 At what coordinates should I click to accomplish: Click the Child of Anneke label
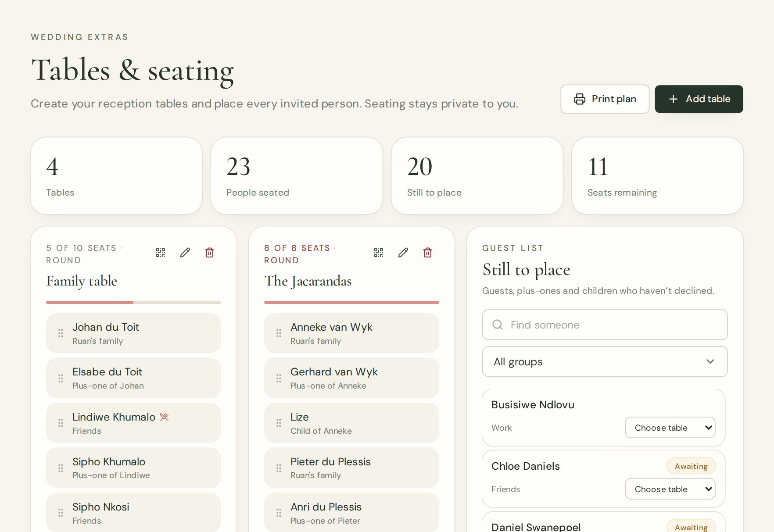coord(321,431)
